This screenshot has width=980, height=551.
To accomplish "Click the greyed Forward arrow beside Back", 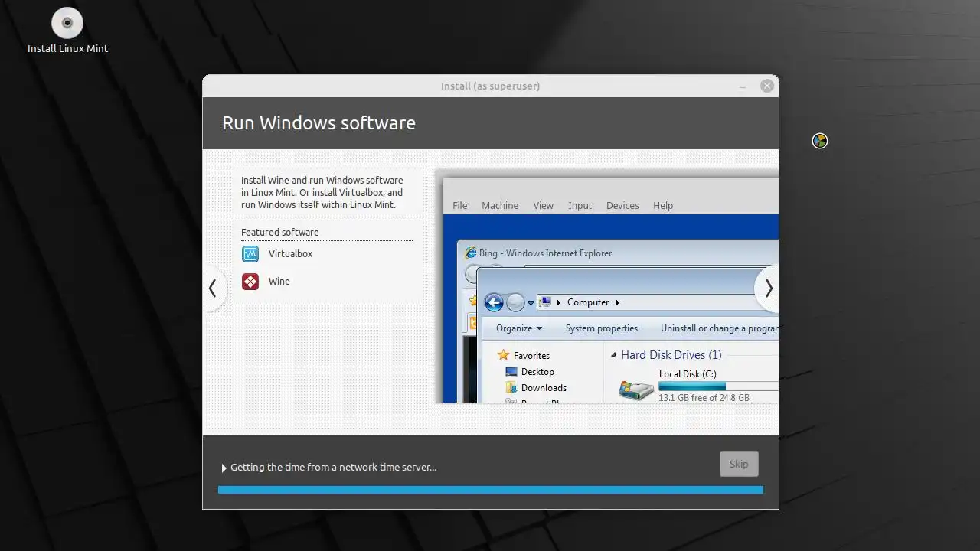I will [515, 302].
